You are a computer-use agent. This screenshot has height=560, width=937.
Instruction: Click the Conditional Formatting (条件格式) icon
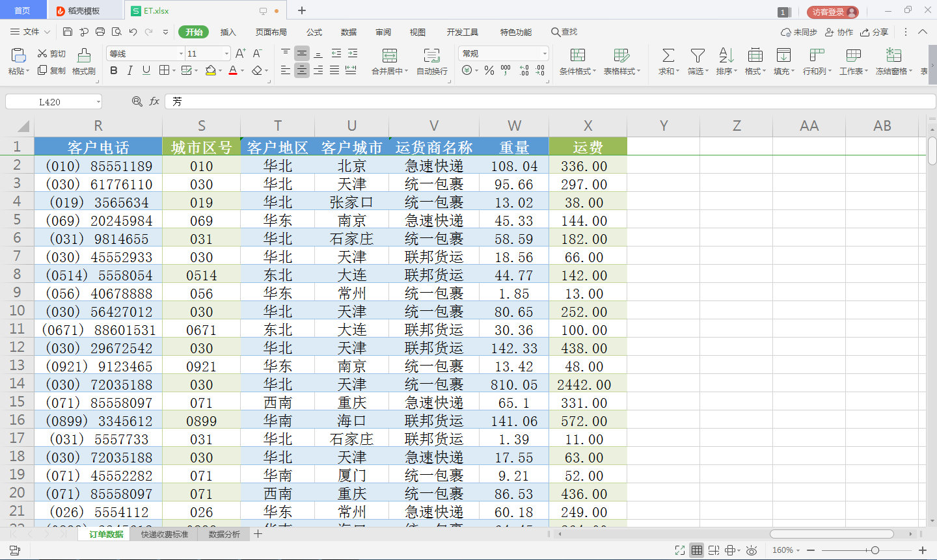577,55
